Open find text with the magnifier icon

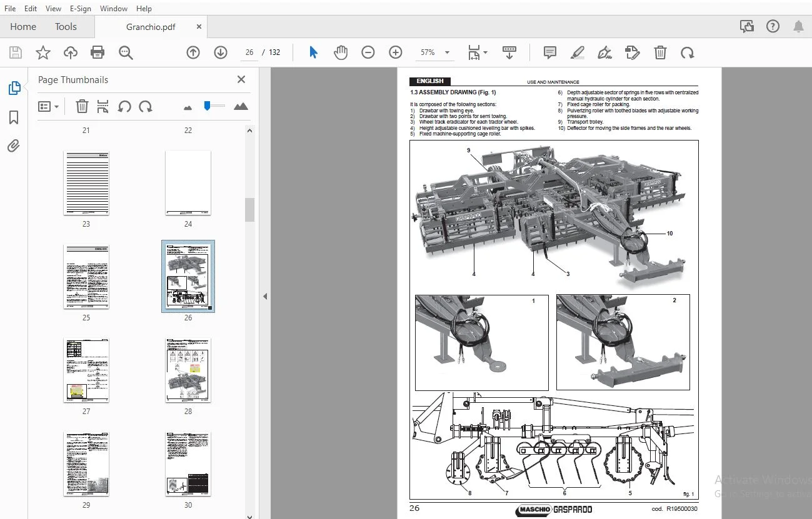click(126, 52)
